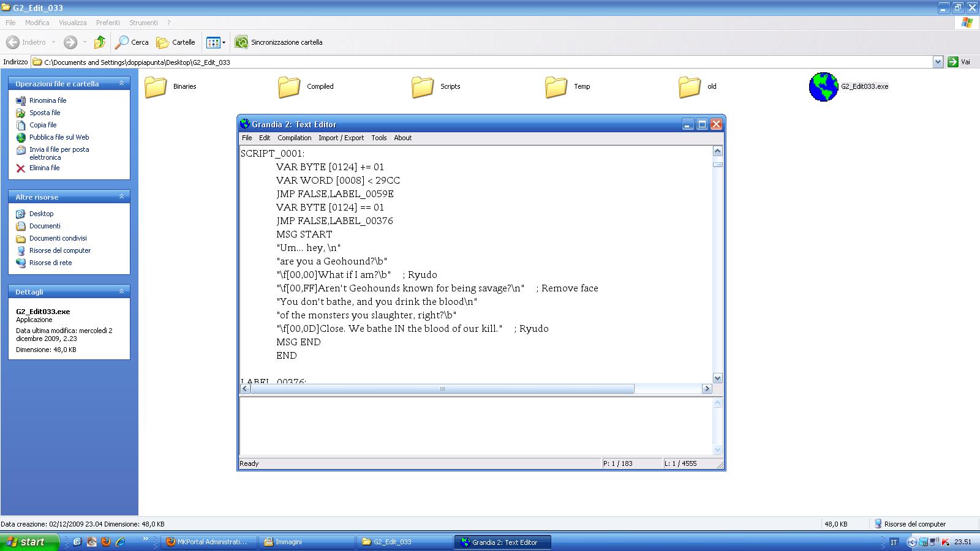980x551 pixels.
Task: Switch to G2_Edit_033 taskbar button
Action: [x=404, y=542]
